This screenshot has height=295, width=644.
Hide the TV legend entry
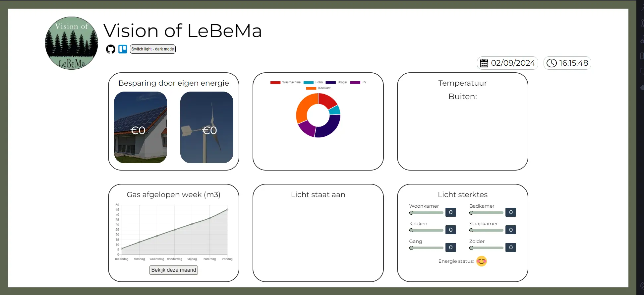(358, 82)
